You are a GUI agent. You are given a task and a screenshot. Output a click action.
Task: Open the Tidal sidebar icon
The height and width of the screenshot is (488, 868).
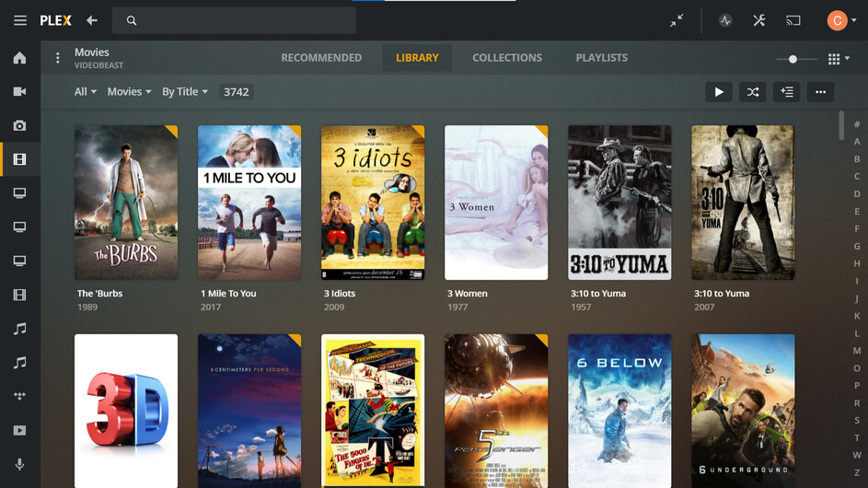tap(20, 397)
